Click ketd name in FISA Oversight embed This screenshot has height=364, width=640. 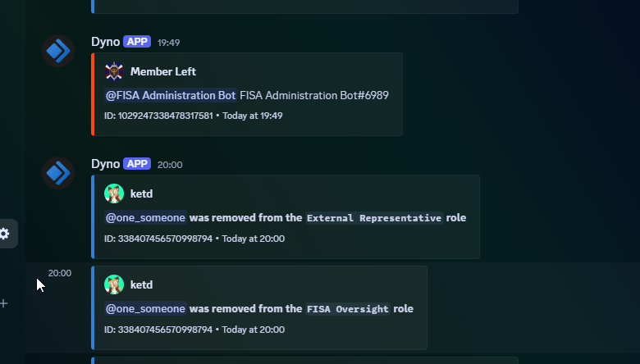(x=141, y=284)
